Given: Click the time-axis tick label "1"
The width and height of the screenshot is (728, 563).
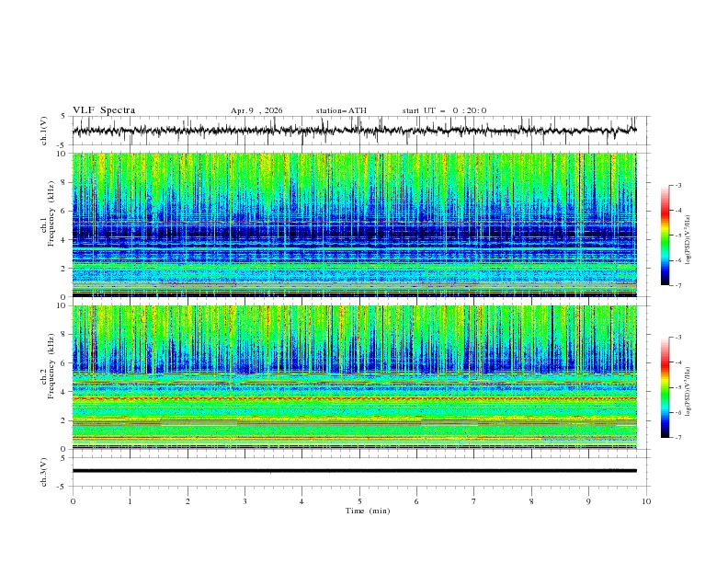Looking at the screenshot, I should (130, 501).
